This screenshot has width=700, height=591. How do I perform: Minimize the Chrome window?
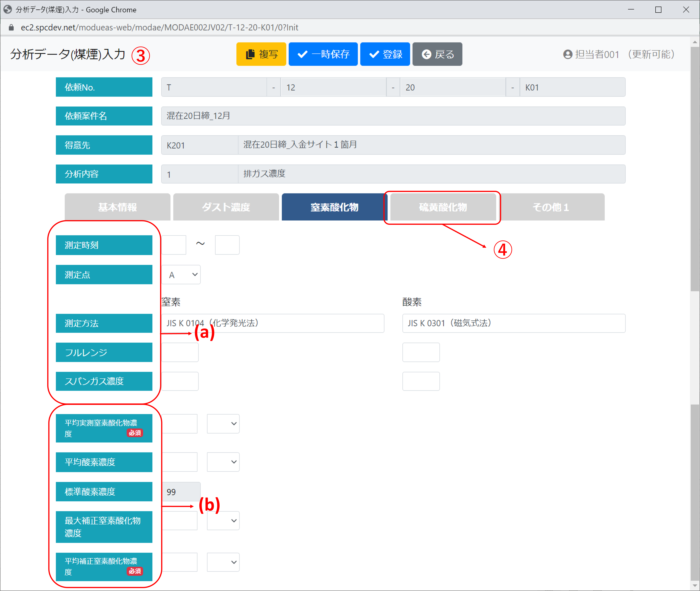[631, 9]
